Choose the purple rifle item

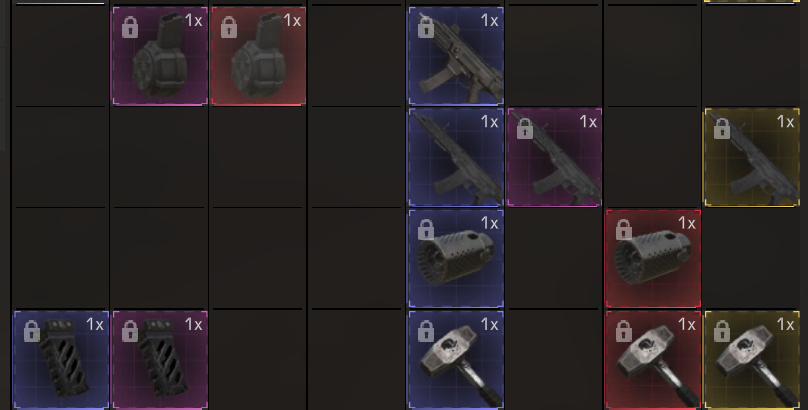point(554,157)
